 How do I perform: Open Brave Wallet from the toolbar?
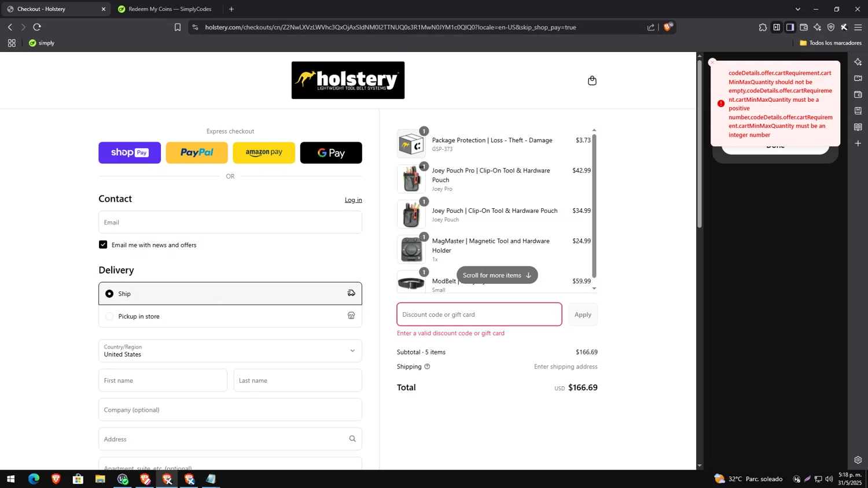click(804, 27)
